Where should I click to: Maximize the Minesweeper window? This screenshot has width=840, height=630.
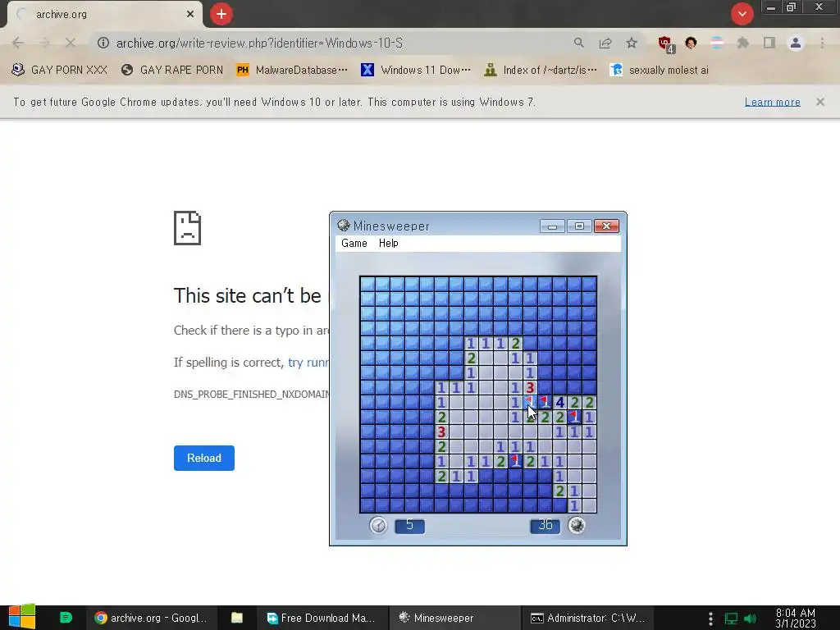579,226
